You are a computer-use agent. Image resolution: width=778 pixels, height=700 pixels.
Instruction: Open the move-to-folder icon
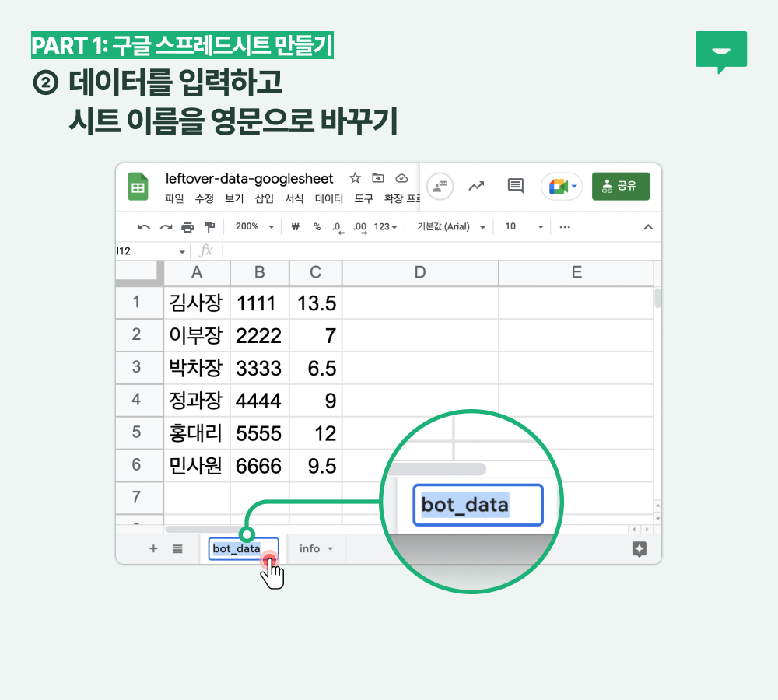[x=378, y=178]
